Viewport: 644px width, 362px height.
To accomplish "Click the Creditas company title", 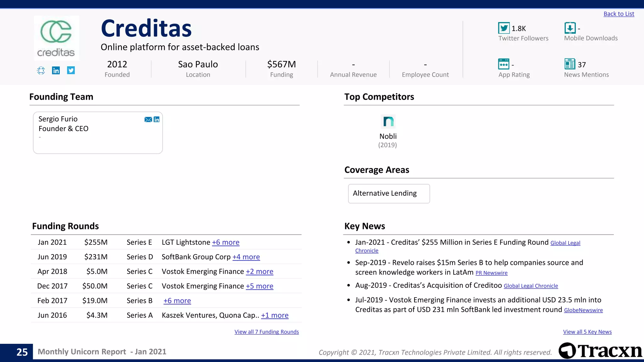I will click(x=146, y=28).
